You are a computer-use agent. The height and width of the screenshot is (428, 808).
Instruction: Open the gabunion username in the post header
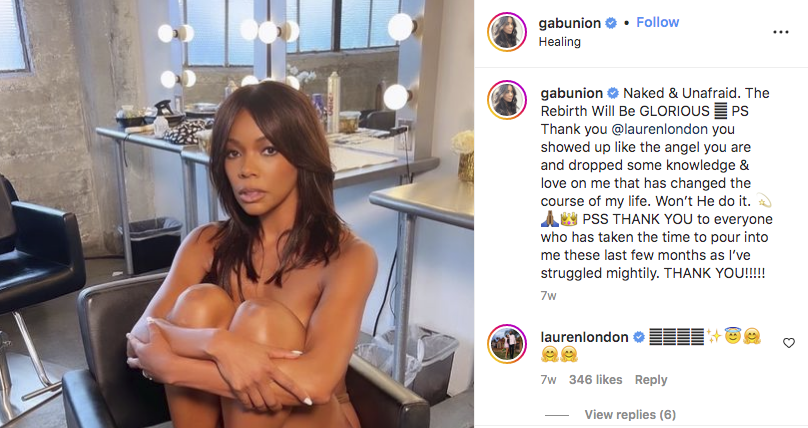pos(569,23)
